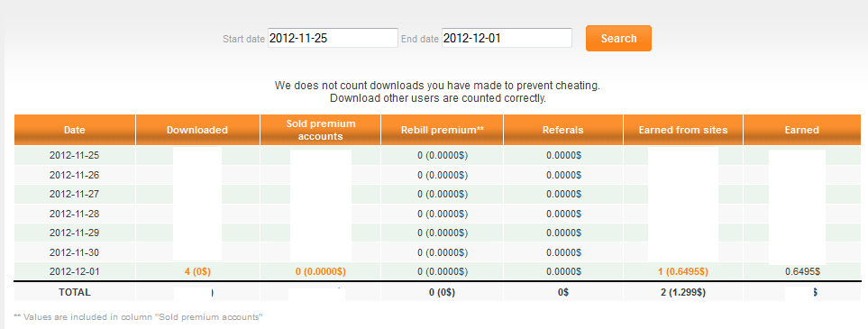The image size is (868, 329).
Task: Click the Date column header
Action: click(75, 130)
